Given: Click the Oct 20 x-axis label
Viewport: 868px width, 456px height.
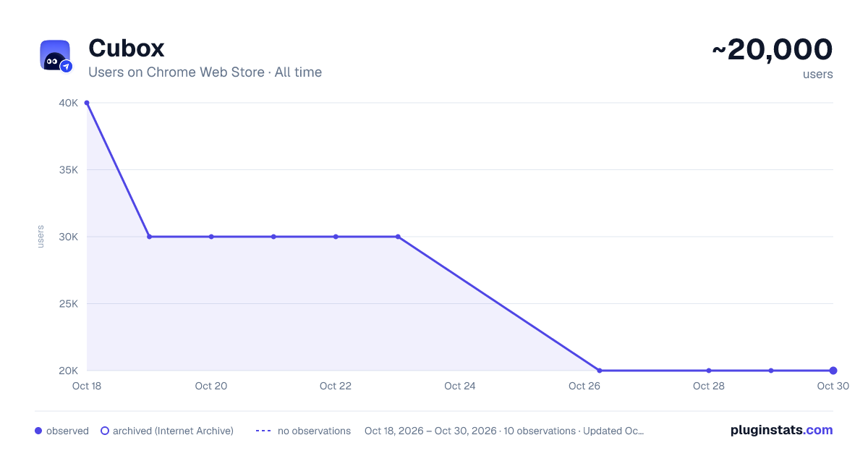Looking at the screenshot, I should (211, 386).
